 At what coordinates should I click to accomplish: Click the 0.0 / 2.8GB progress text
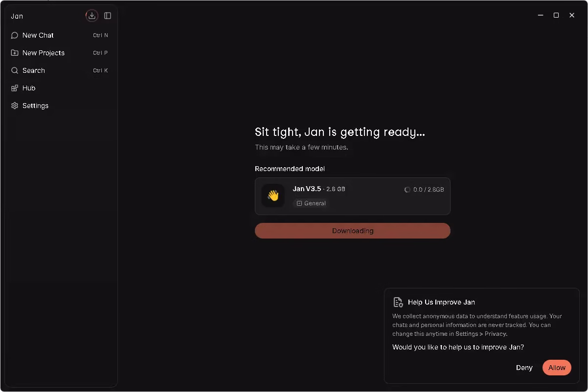(x=429, y=190)
